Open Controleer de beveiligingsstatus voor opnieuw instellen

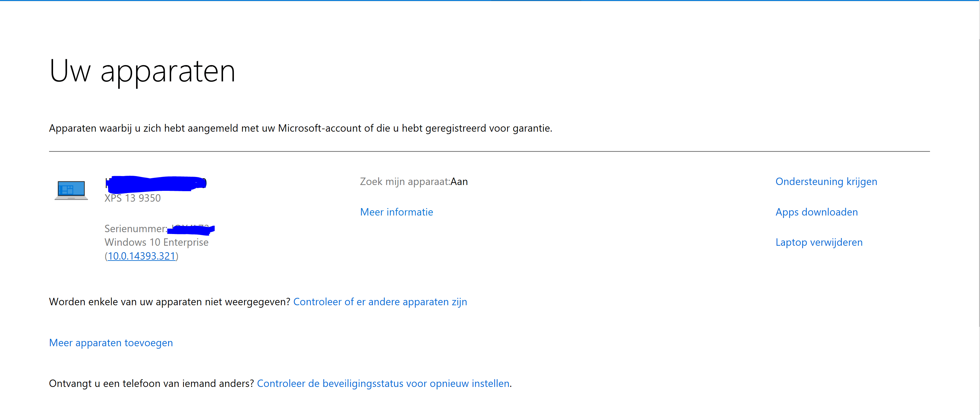[383, 384]
